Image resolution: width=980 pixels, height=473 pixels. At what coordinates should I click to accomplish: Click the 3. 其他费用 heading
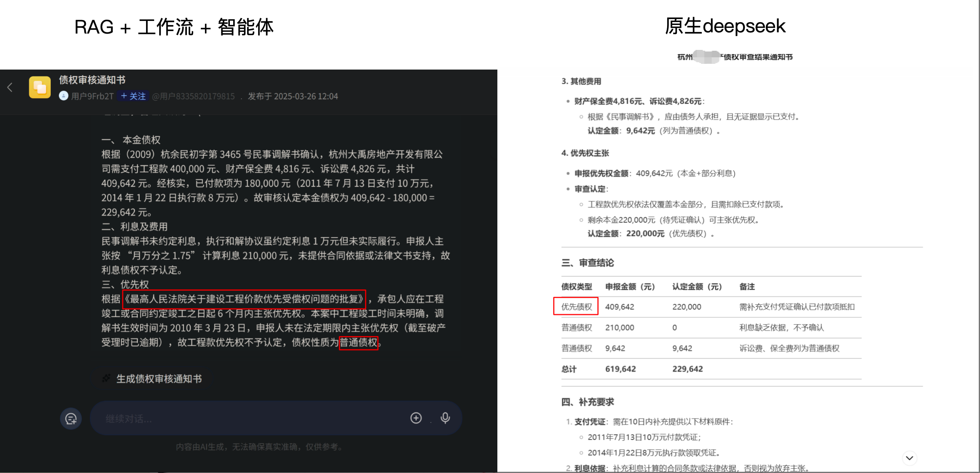click(x=581, y=81)
